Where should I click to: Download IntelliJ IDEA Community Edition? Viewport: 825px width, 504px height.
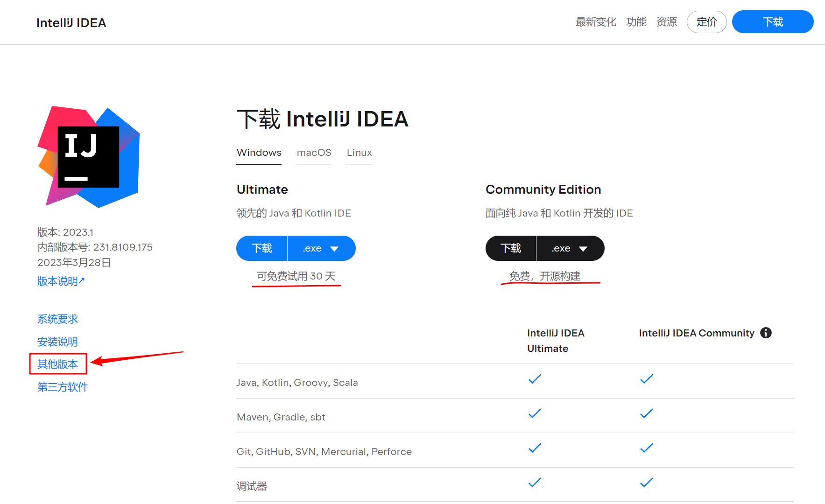pos(511,248)
